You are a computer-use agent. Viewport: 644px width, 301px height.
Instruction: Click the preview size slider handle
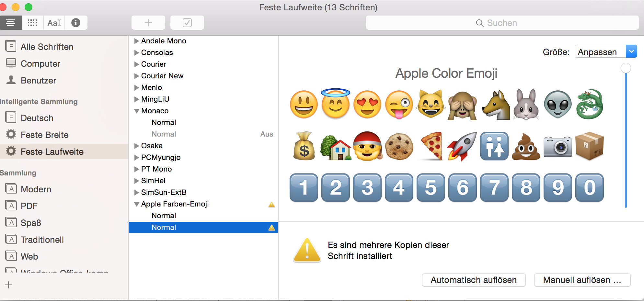coord(626,68)
